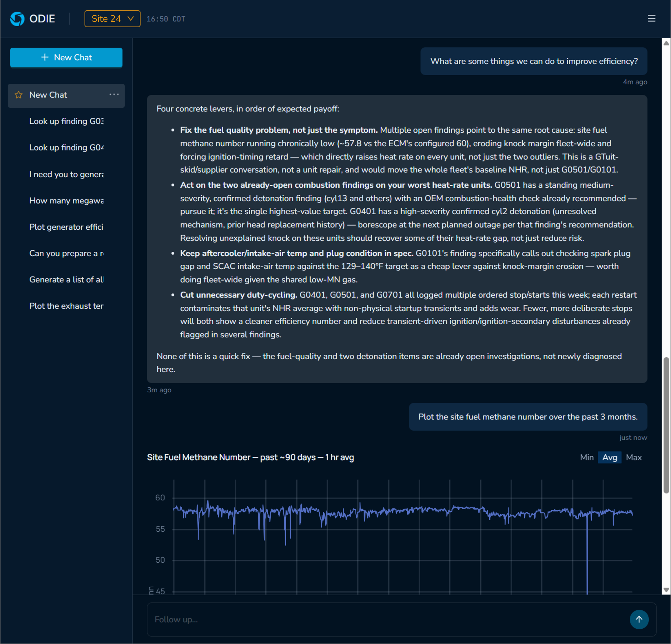
Task: Click 'Cut unnecessary duty-cycling.' bold heading
Action: (239, 295)
